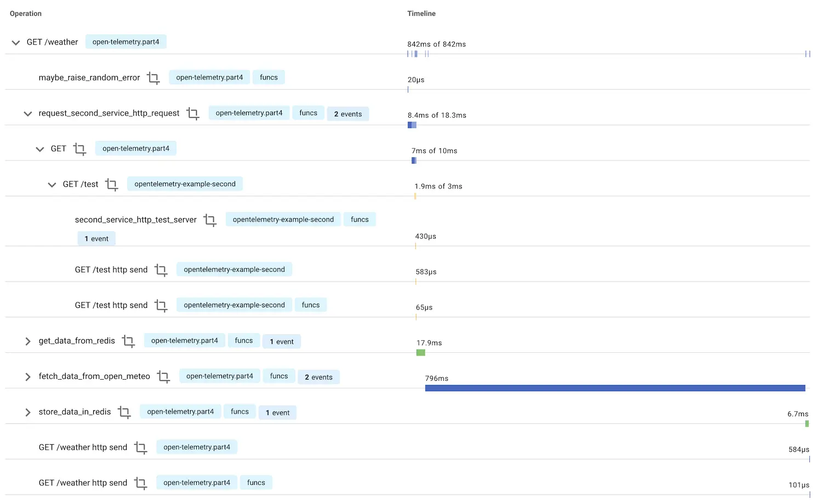Expand the get_data_from_redis span
Image resolution: width=822 pixels, height=504 pixels.
[x=28, y=341]
